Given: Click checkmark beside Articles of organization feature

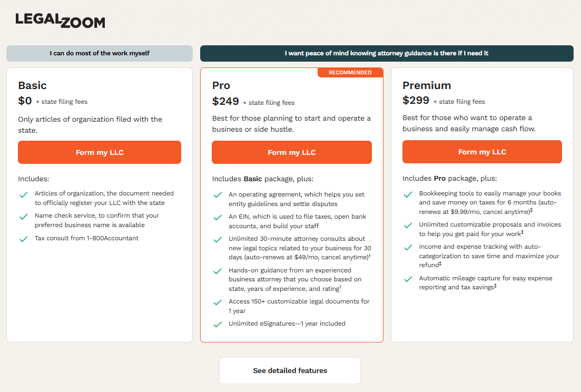Looking at the screenshot, I should 23,194.
